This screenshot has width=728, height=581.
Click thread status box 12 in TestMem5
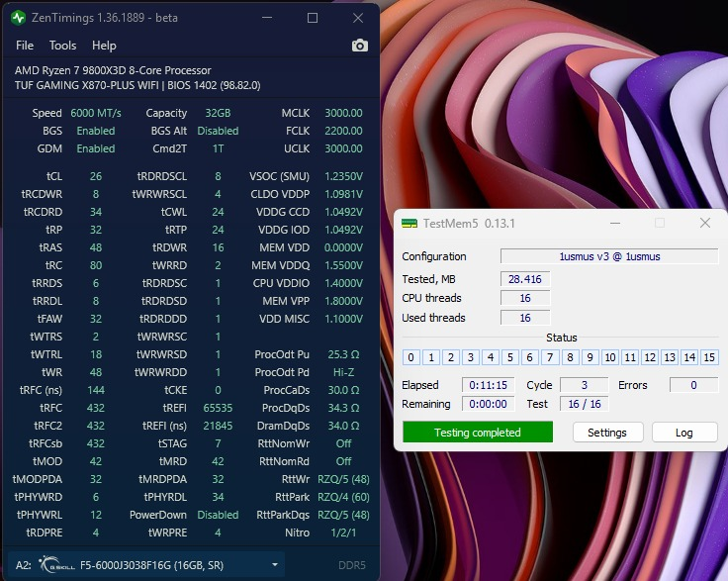coord(650,357)
